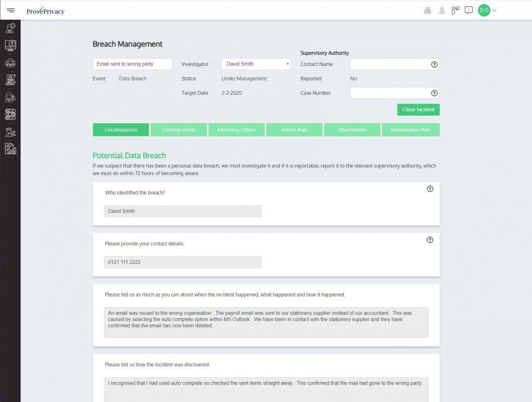The height and width of the screenshot is (402, 532).
Task: Click the Case Number input field
Action: click(390, 93)
